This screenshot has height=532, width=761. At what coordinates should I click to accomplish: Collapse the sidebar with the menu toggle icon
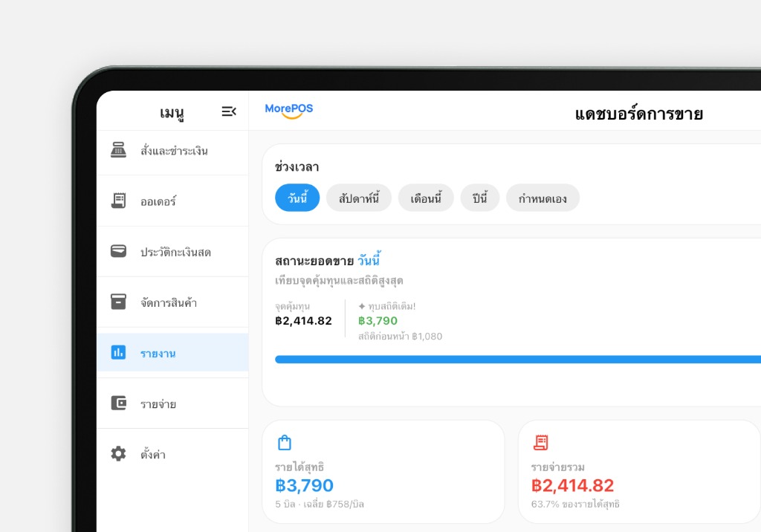click(x=229, y=111)
